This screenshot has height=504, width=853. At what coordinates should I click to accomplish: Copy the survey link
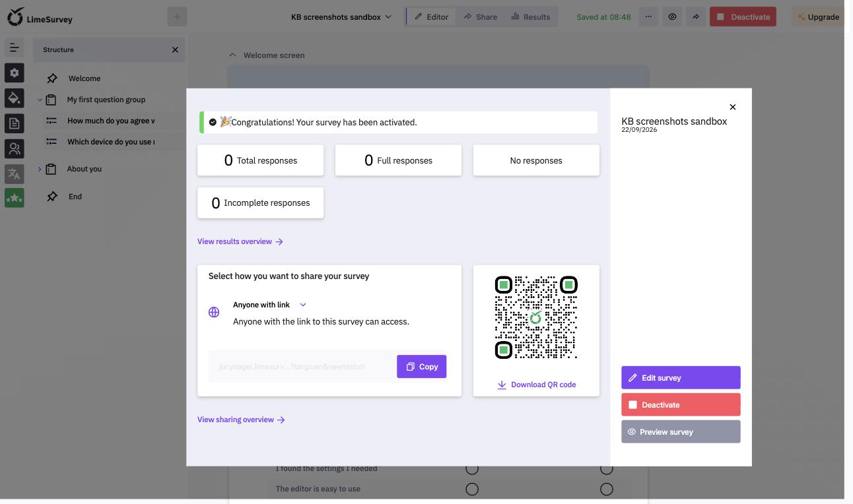click(422, 367)
